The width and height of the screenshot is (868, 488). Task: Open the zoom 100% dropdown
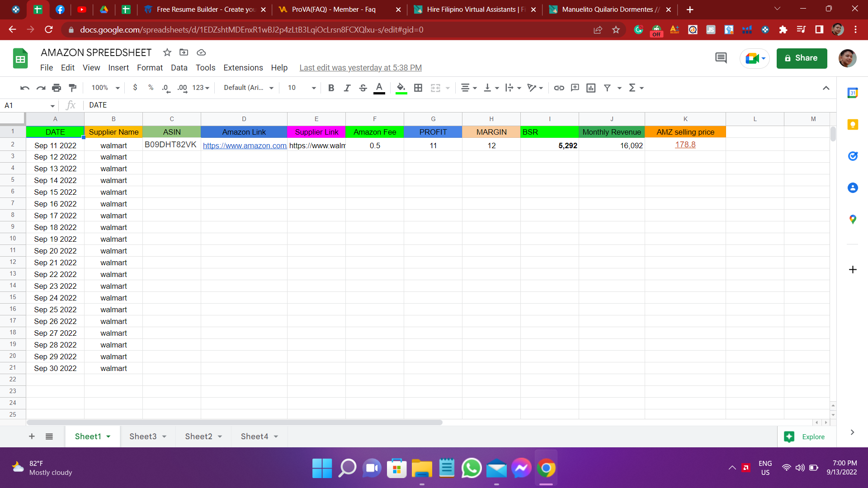(x=105, y=88)
